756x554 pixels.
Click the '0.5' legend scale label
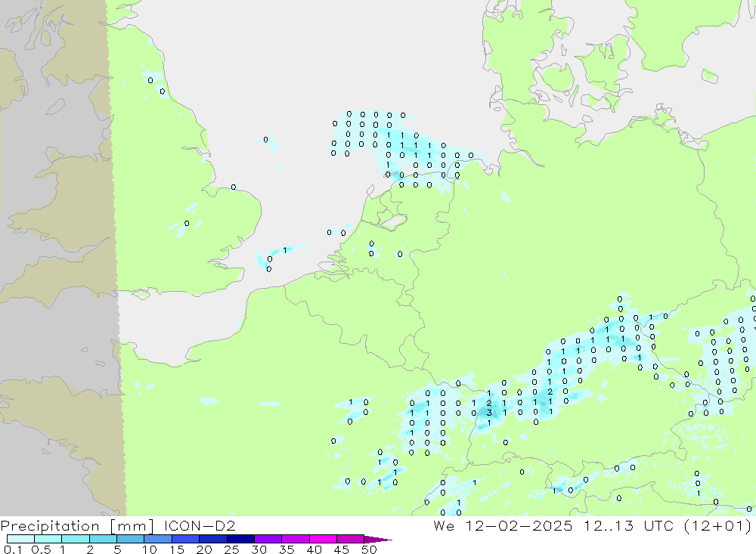click(41, 549)
